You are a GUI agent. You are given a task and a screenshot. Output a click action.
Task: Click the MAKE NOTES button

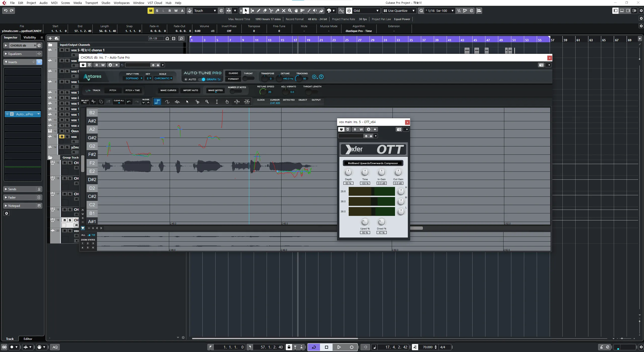coord(216,90)
